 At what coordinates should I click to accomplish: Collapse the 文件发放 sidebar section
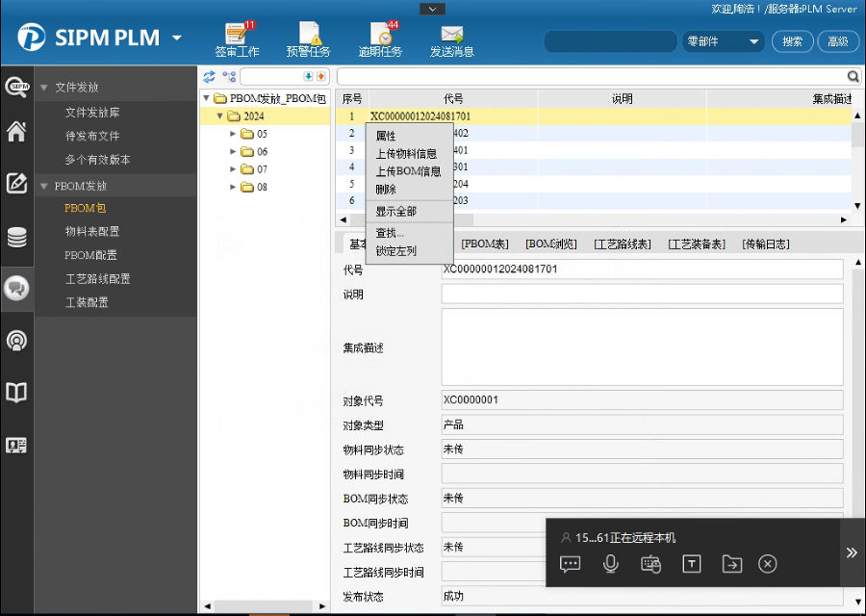point(43,88)
